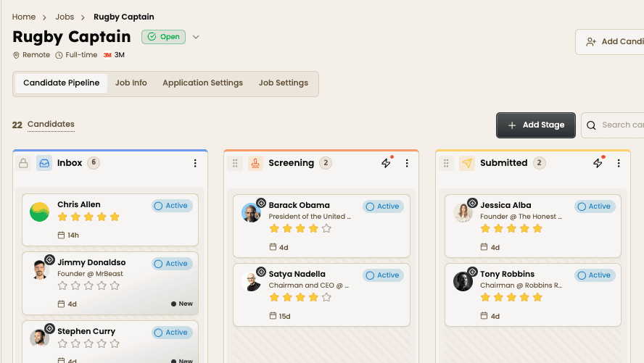The image size is (644, 363).
Task: Click the Open status badge
Action: click(x=163, y=37)
